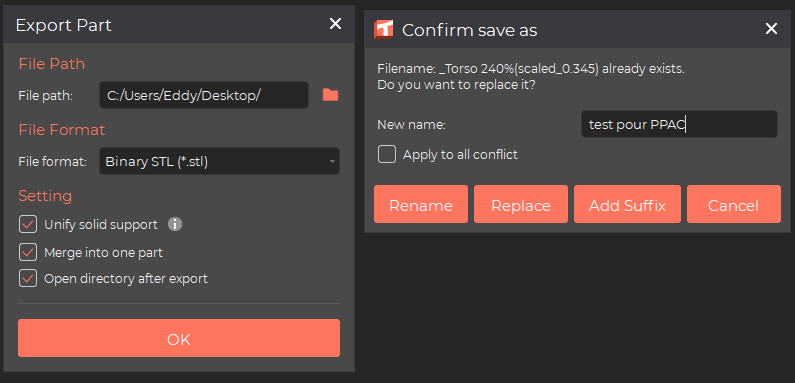Replace the existing file

coord(521,204)
